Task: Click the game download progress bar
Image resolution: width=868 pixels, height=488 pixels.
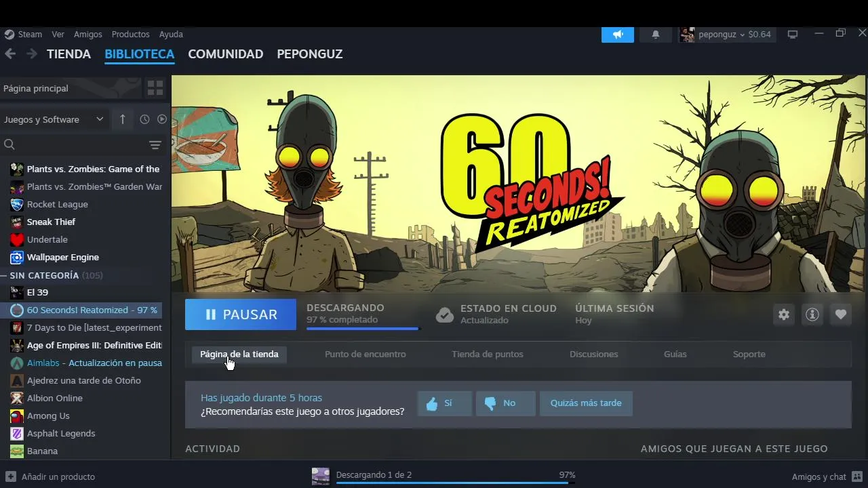Action: pos(363,329)
